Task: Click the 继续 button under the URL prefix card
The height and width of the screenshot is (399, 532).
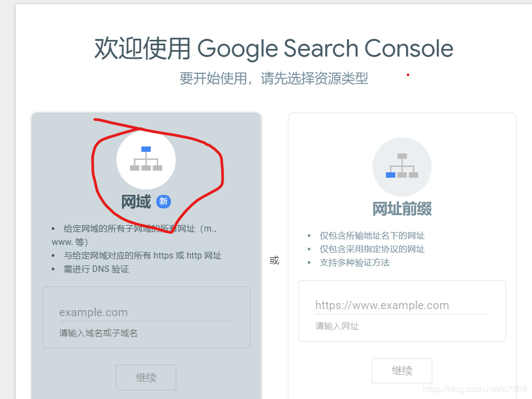Action: pyautogui.click(x=402, y=370)
